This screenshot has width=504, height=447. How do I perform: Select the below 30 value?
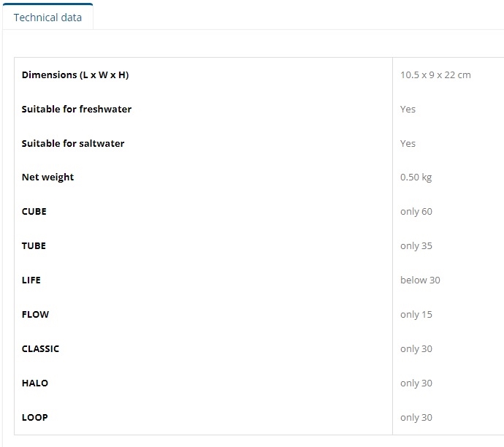(420, 280)
